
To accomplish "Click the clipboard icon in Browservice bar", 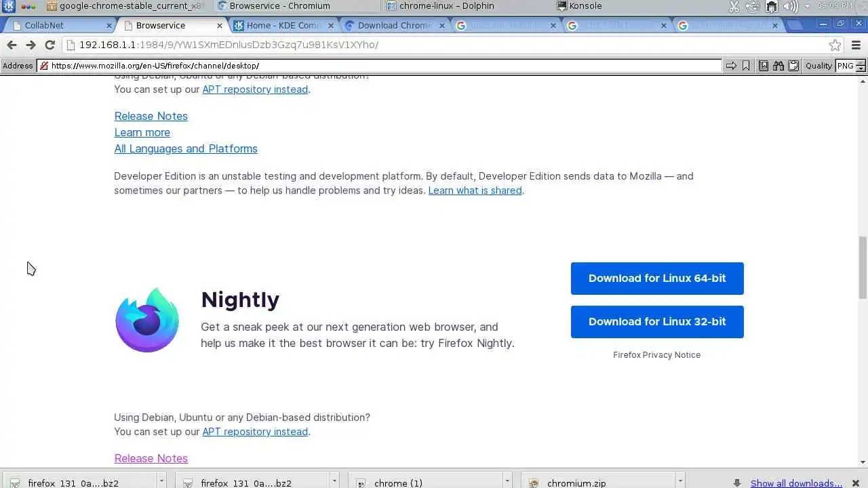I will [x=793, y=66].
